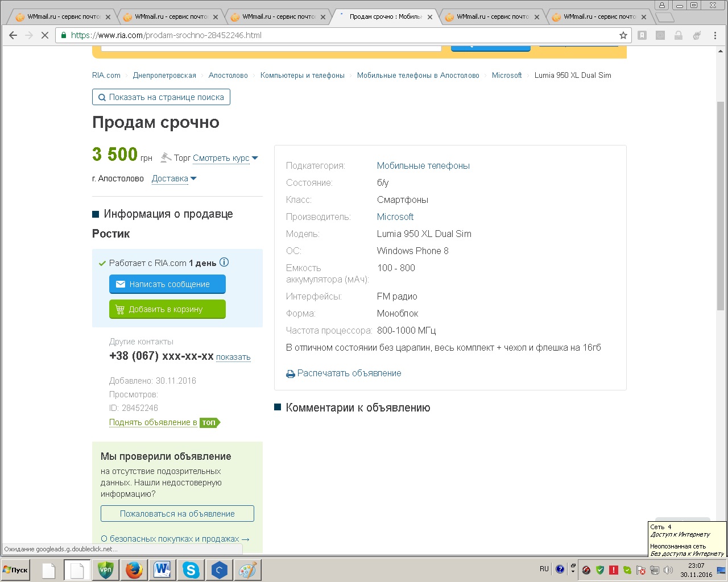Click the Microsoft breadcrumb link
The image size is (728, 582).
pyautogui.click(x=507, y=76)
